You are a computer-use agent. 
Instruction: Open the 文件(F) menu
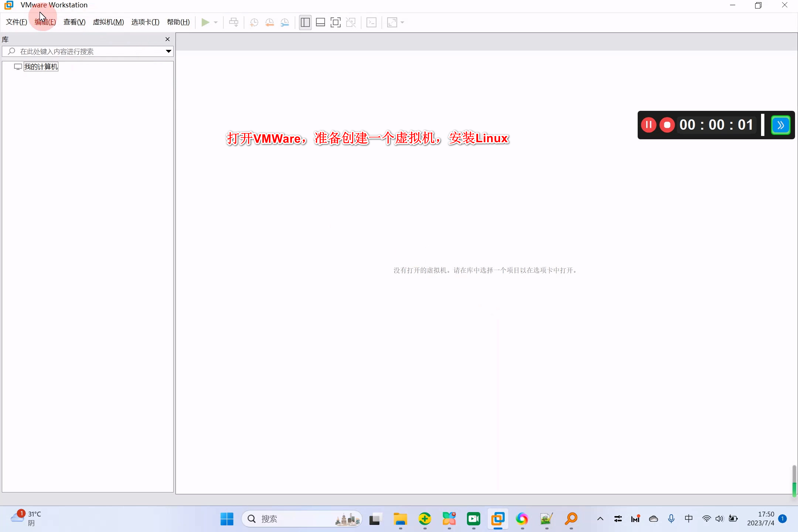(x=16, y=22)
